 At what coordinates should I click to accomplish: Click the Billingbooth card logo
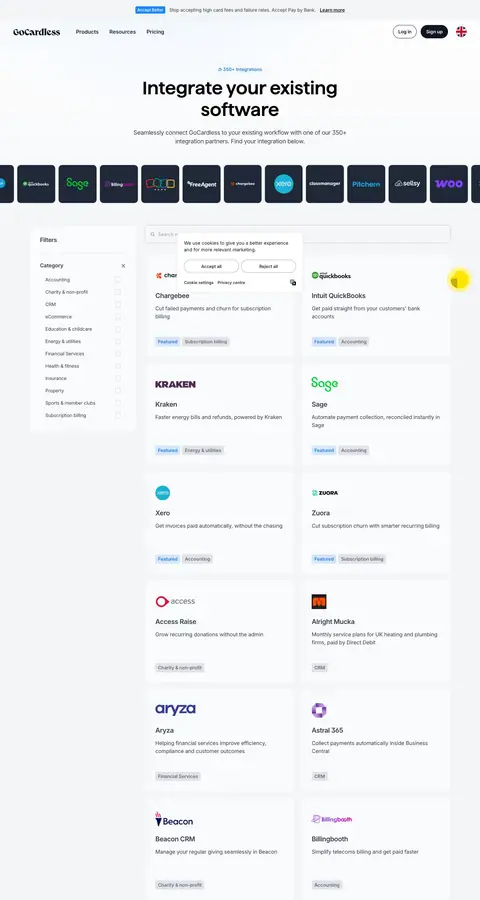pos(332,819)
